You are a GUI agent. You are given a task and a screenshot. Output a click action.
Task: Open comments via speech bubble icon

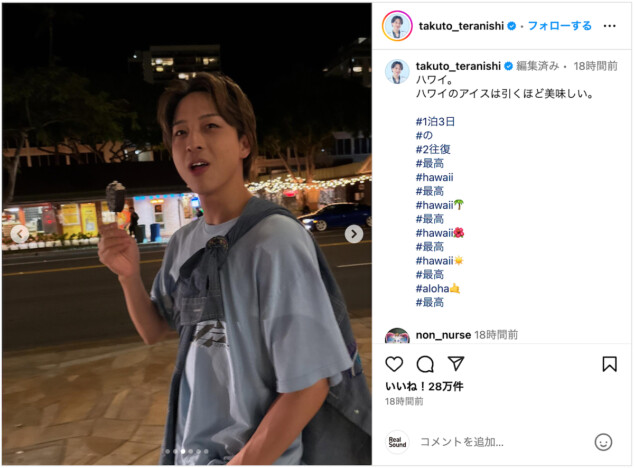tap(425, 364)
